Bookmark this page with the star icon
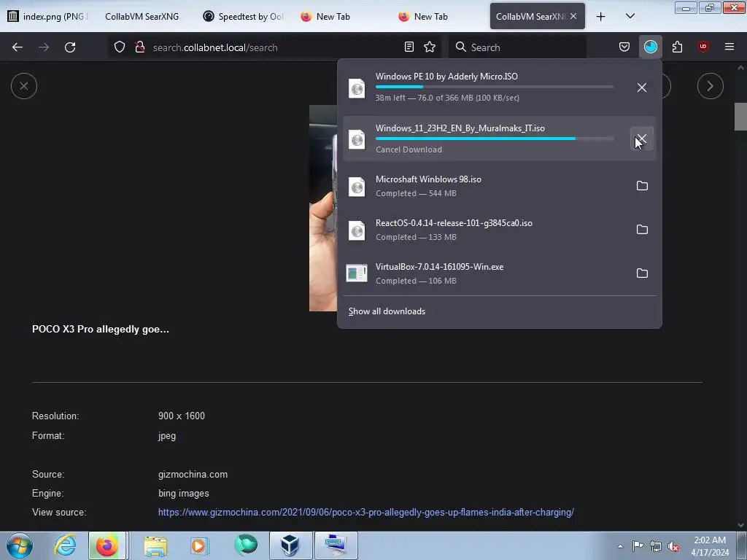This screenshot has width=747, height=560. pos(430,47)
